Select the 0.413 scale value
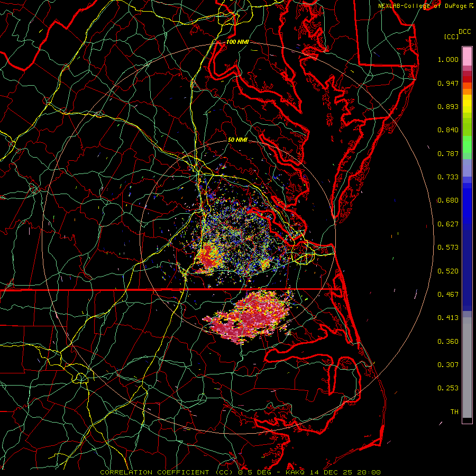This screenshot has height=476, width=476. click(x=448, y=318)
